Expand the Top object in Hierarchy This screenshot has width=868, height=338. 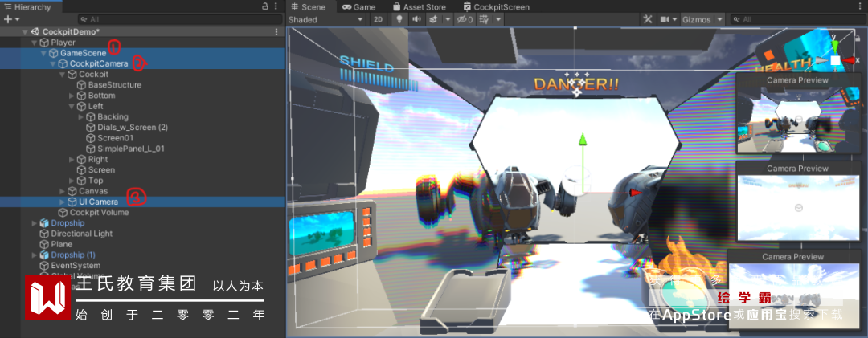point(72,181)
